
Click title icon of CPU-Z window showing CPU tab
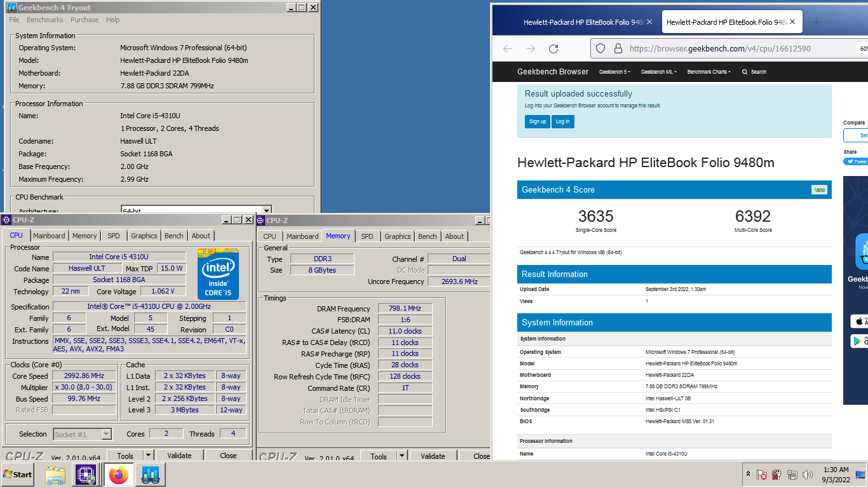6,220
